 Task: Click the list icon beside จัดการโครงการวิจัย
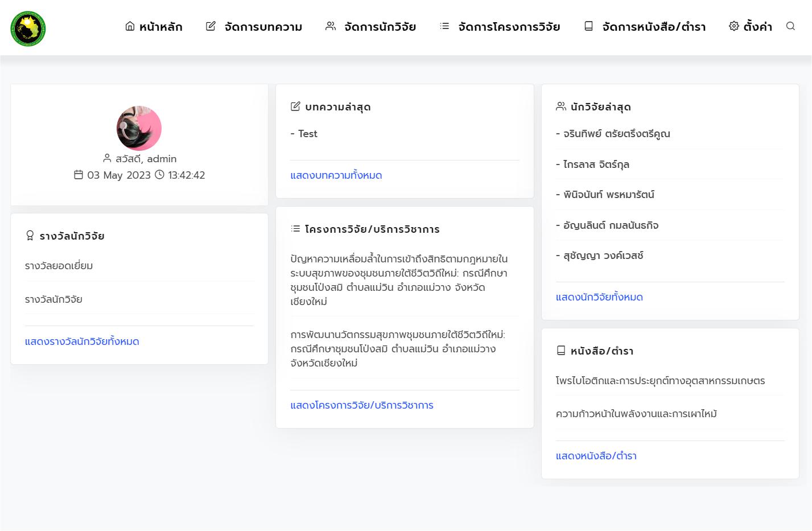coord(444,26)
